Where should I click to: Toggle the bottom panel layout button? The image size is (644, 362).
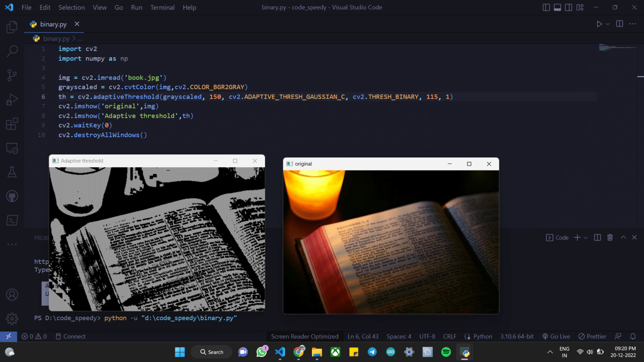pyautogui.click(x=557, y=8)
